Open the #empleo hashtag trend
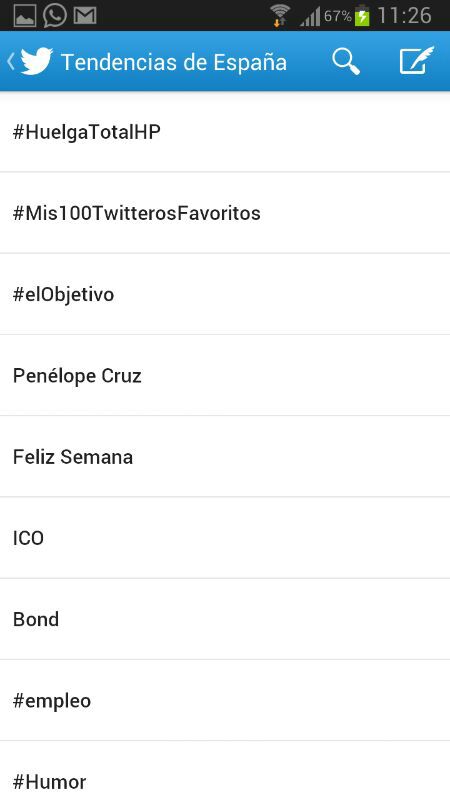Viewport: 450px width, 800px height. 225,701
